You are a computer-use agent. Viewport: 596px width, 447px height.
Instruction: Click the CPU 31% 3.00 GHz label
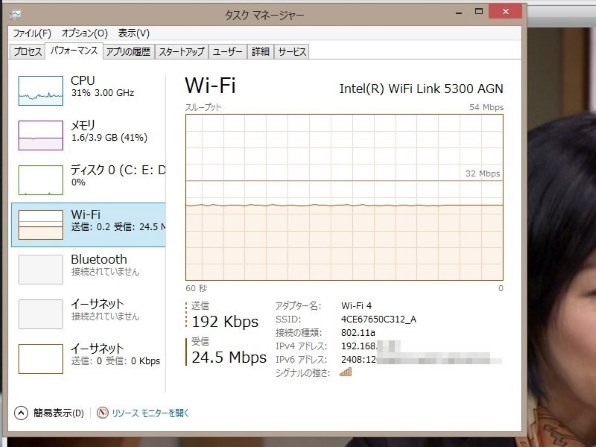(x=102, y=86)
